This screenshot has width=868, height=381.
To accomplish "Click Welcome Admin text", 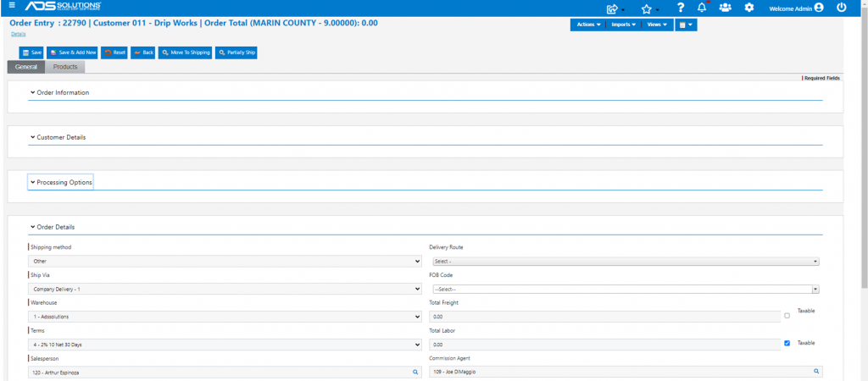I will click(791, 8).
